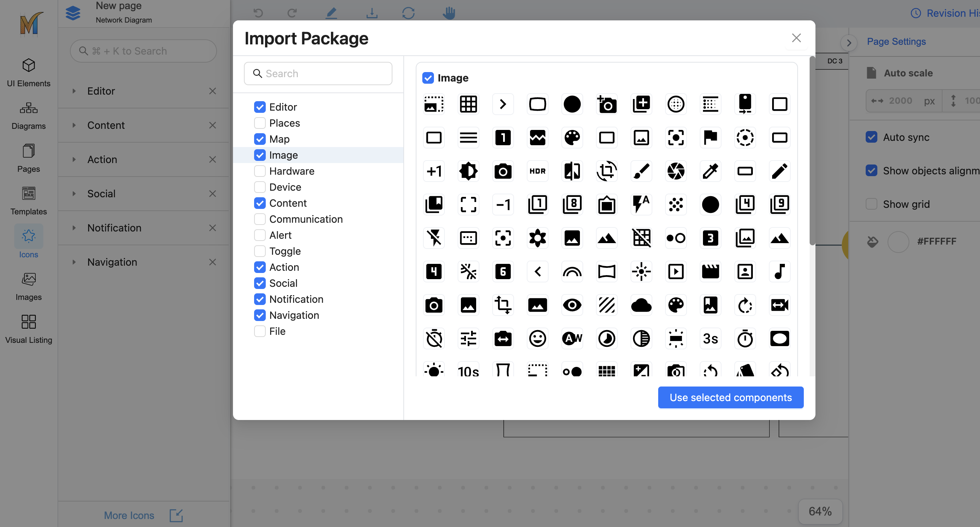
Task: Pick the flag icon
Action: [710, 138]
